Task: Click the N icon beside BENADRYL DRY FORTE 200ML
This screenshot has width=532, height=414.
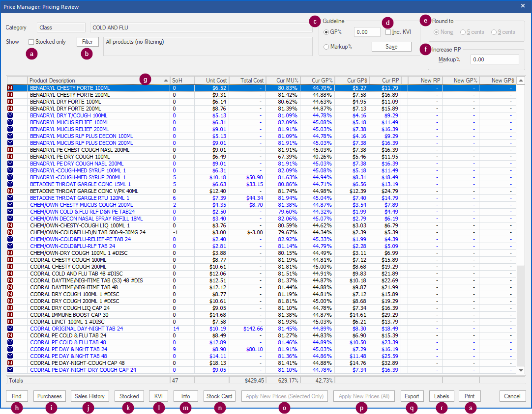Action: click(x=10, y=109)
